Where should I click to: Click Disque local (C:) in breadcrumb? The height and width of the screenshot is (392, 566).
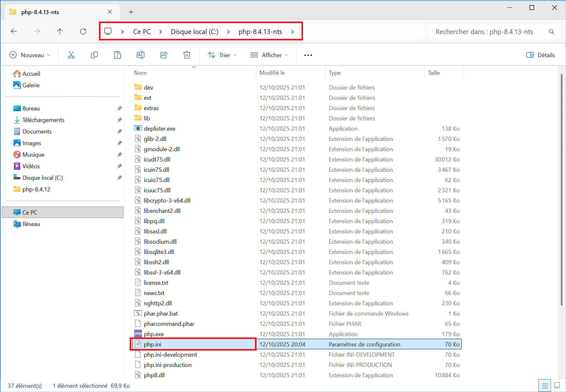click(194, 32)
